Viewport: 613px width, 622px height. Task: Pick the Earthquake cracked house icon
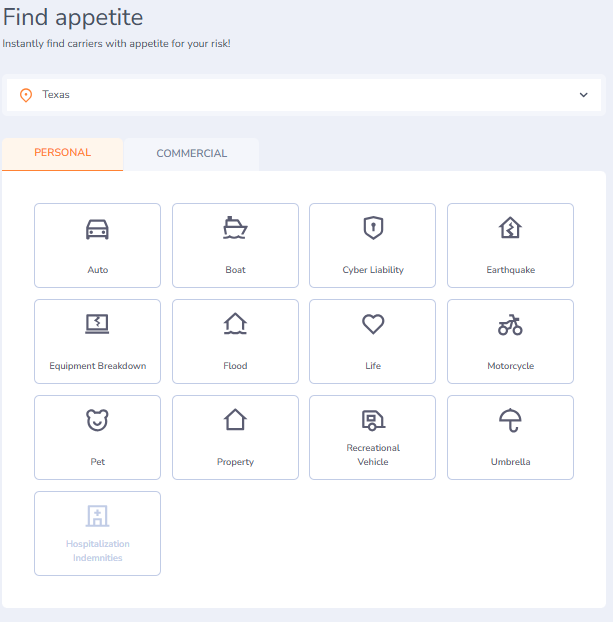pyautogui.click(x=510, y=228)
